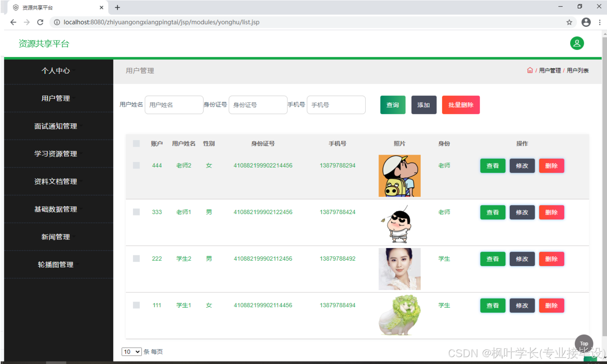Screen dimensions: 607x364
Task: Click ID number 410882199902214456
Action: 263,166
